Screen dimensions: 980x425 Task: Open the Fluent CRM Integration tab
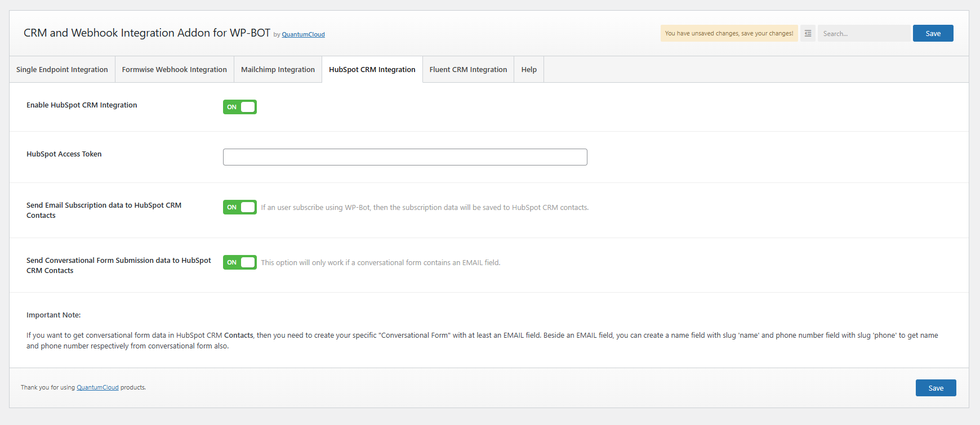click(468, 70)
